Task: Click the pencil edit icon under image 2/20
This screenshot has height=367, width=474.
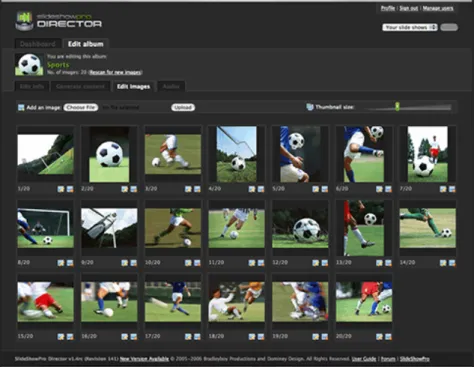Action: tap(124, 189)
